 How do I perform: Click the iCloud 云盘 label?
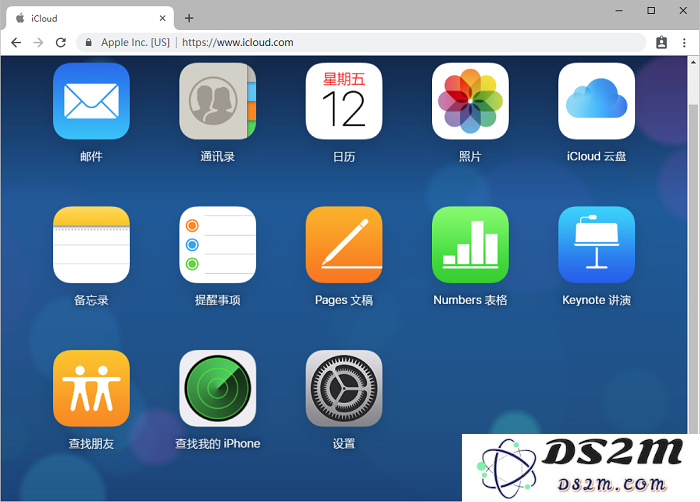(x=596, y=157)
